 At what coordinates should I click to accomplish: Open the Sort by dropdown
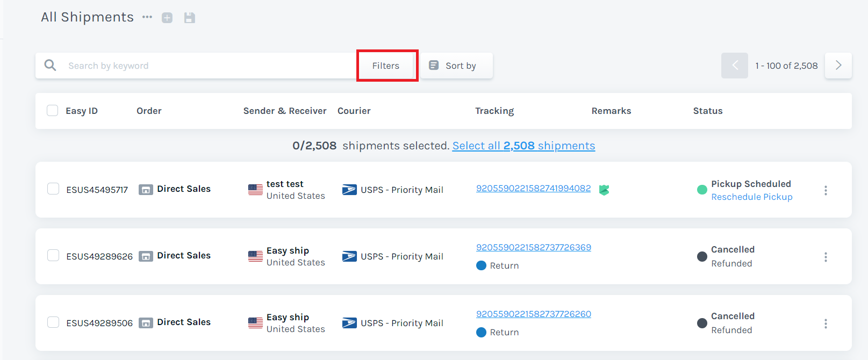[x=456, y=66]
